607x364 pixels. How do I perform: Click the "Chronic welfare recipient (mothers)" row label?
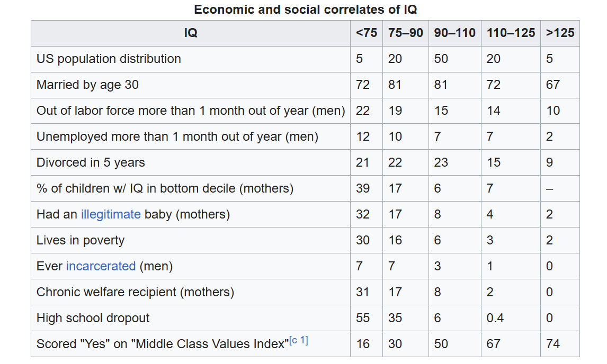pyautogui.click(x=135, y=292)
